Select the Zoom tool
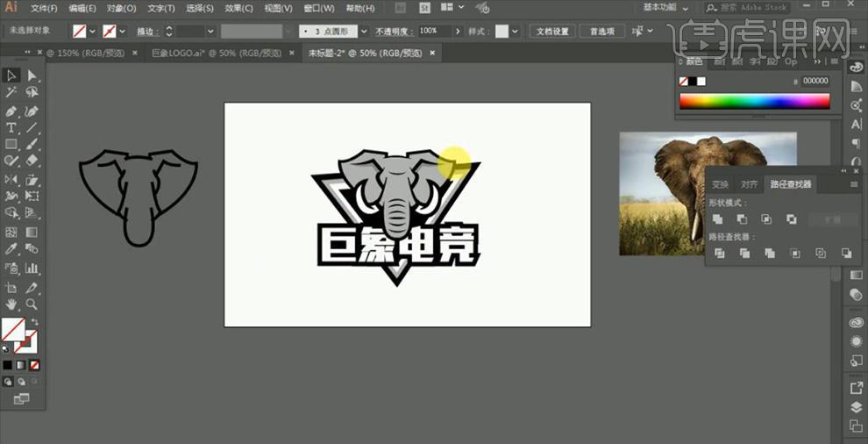 pyautogui.click(x=32, y=304)
